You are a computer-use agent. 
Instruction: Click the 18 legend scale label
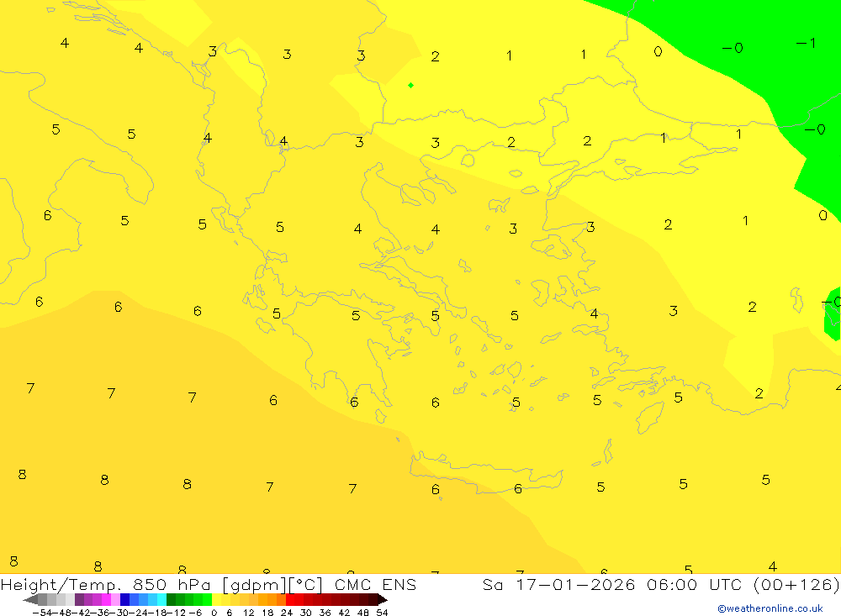click(267, 613)
